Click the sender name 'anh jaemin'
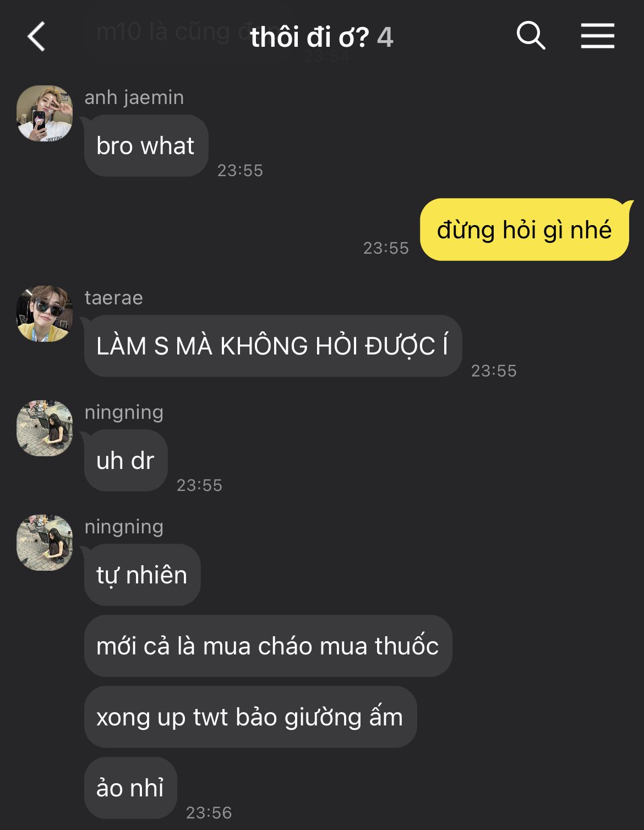 pyautogui.click(x=134, y=97)
